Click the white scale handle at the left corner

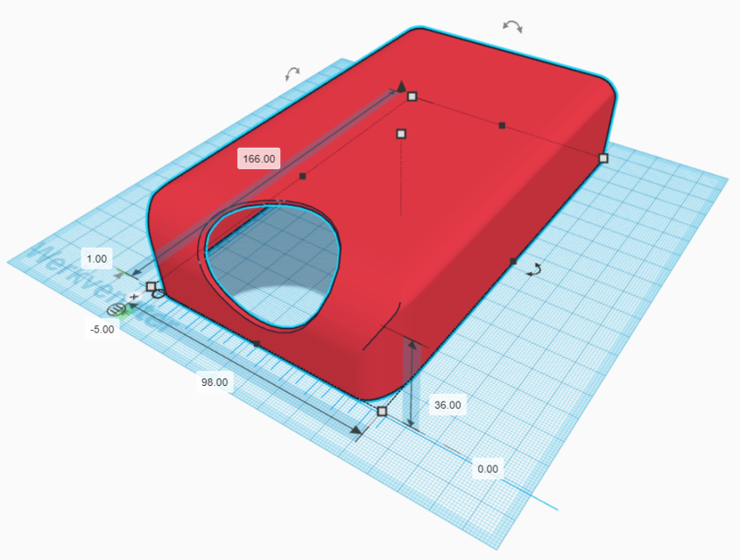pos(152,286)
